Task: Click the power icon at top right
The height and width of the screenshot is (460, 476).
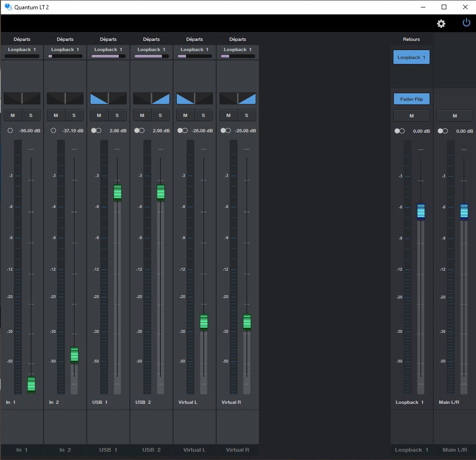Action: coord(466,22)
